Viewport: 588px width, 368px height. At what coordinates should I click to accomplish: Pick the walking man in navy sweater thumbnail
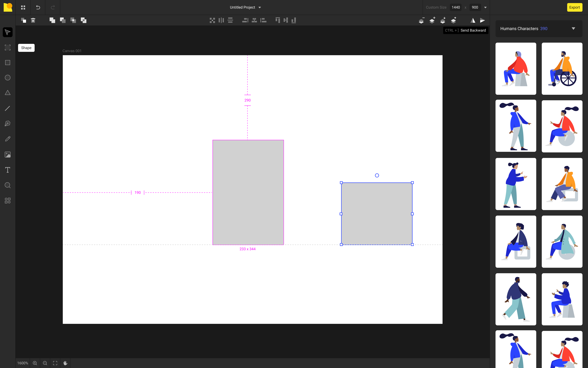tap(516, 299)
